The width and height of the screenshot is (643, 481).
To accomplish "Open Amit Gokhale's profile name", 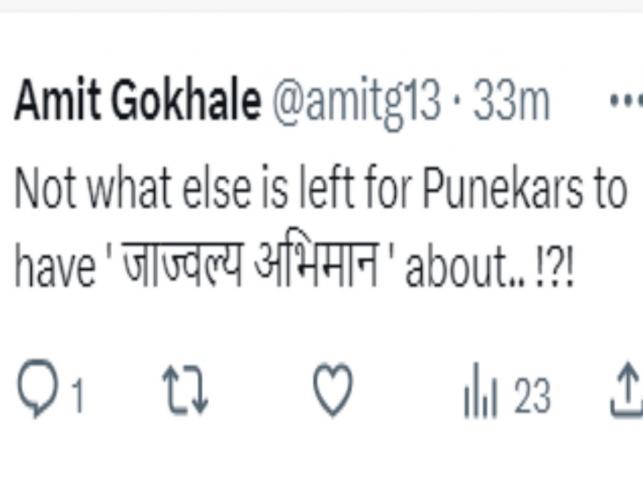I will pyautogui.click(x=136, y=101).
